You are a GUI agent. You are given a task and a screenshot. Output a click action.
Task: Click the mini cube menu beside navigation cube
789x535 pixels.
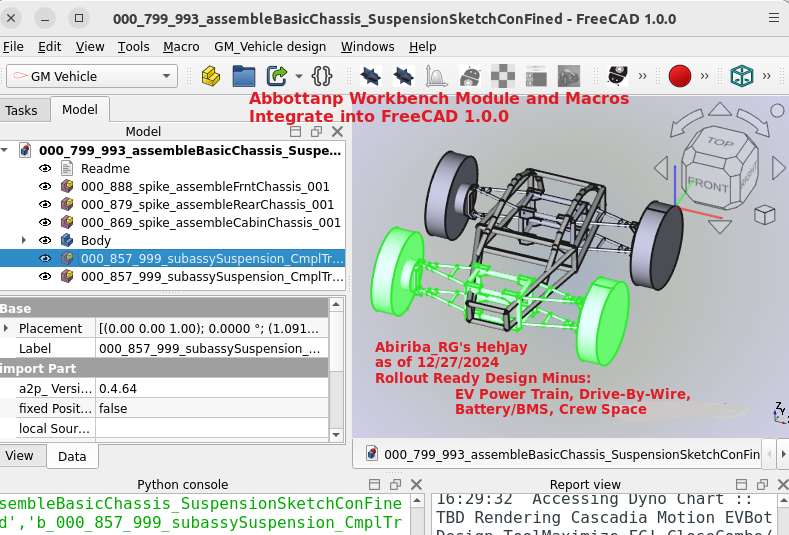tap(764, 214)
